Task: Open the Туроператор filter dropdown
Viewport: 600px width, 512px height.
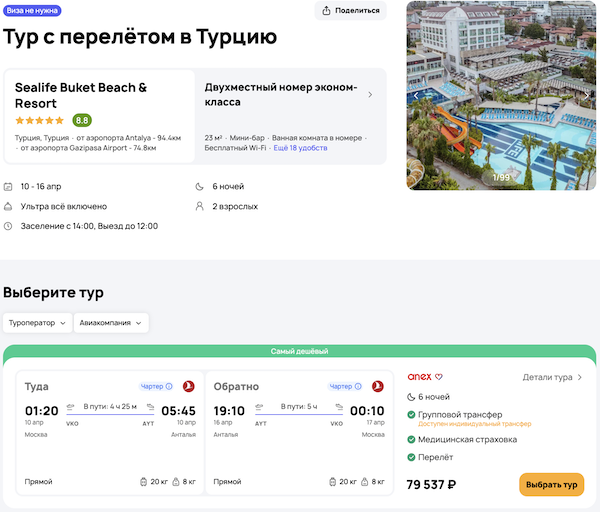Action: [x=37, y=322]
